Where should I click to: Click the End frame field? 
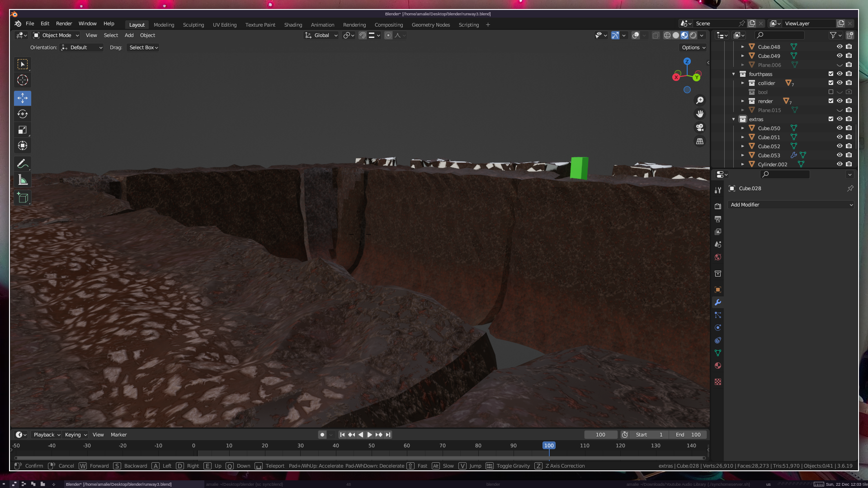(688, 435)
